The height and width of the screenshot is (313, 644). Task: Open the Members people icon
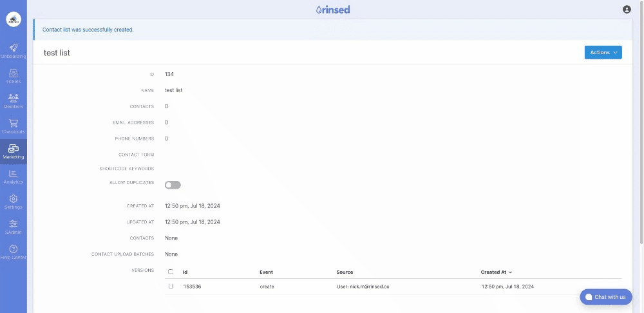tap(13, 98)
